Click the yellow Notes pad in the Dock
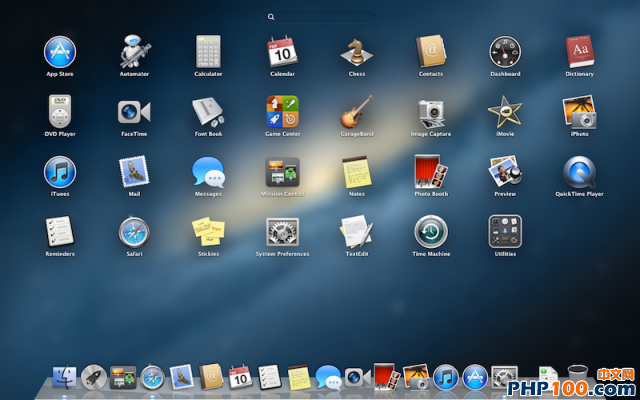Viewport: 640px width, 400px height. (x=299, y=377)
